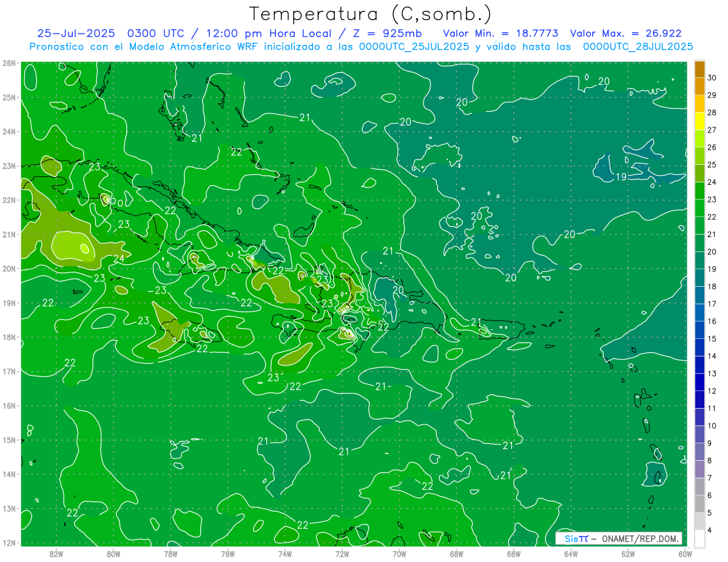The width and height of the screenshot is (728, 562).
Task: Click the 21N latitude axis label
Action: tap(9, 234)
